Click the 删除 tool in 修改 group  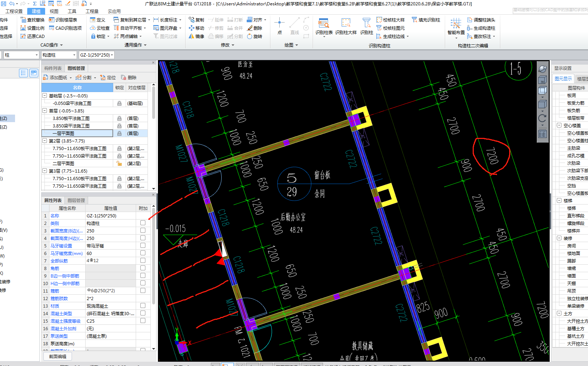pos(255,28)
